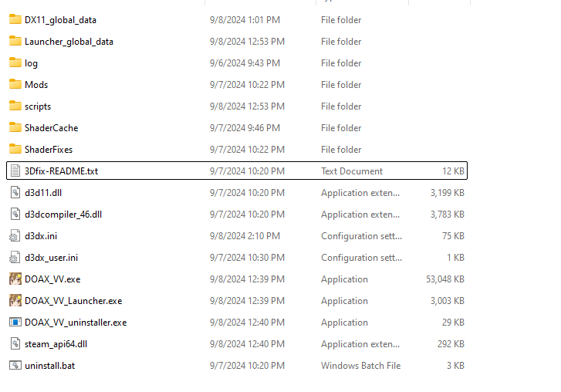Screen dimensions: 561x392
Task: Click the Windows Batch File type label
Action: coord(360,366)
